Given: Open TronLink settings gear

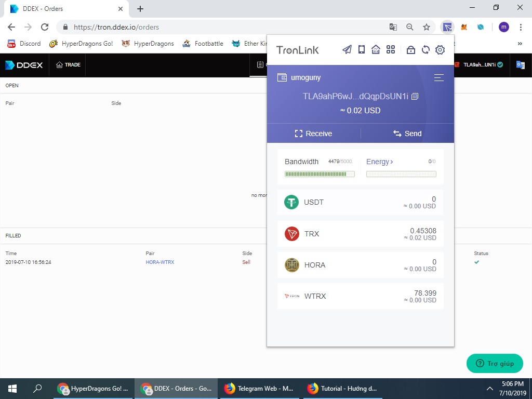Looking at the screenshot, I should [x=440, y=50].
